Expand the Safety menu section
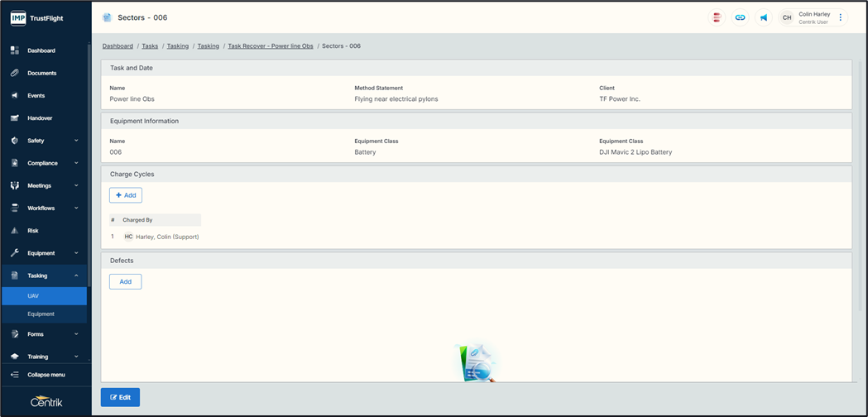The image size is (868, 417). coord(45,141)
